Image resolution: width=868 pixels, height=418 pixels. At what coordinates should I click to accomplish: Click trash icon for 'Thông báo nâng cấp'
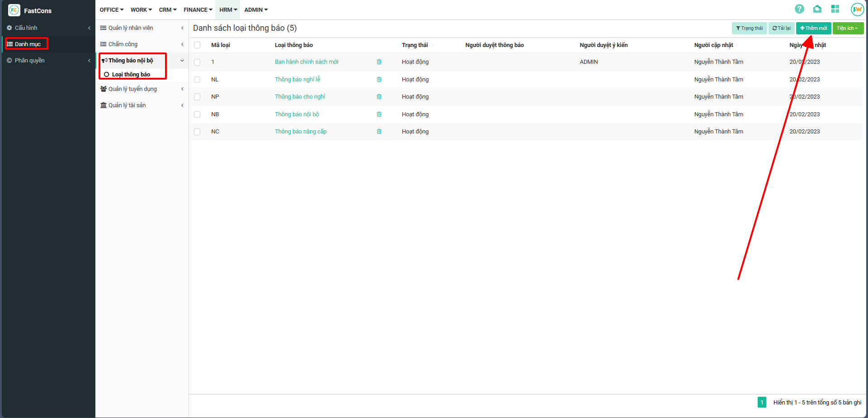coord(379,132)
